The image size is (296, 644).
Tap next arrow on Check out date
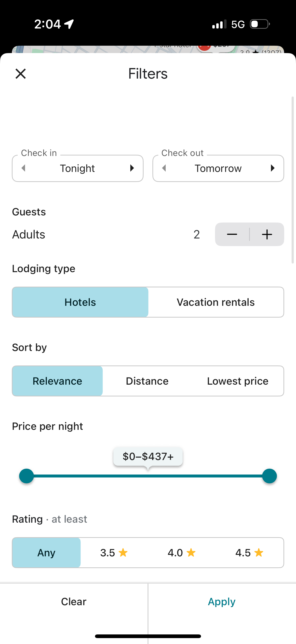[272, 168]
